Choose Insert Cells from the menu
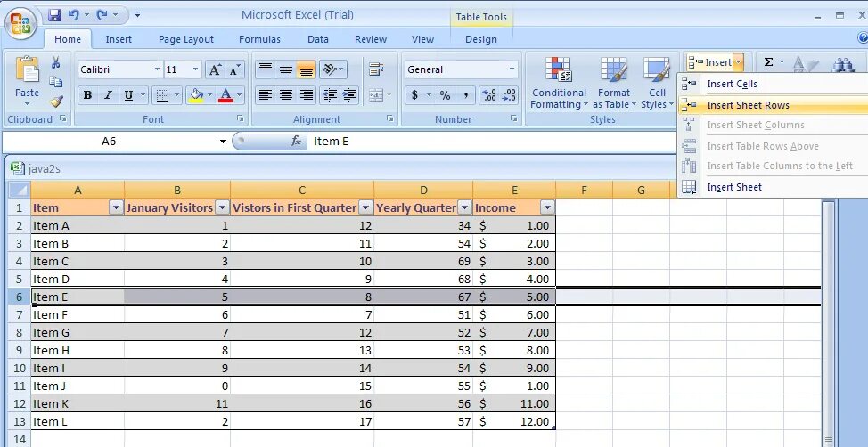 (x=774, y=84)
